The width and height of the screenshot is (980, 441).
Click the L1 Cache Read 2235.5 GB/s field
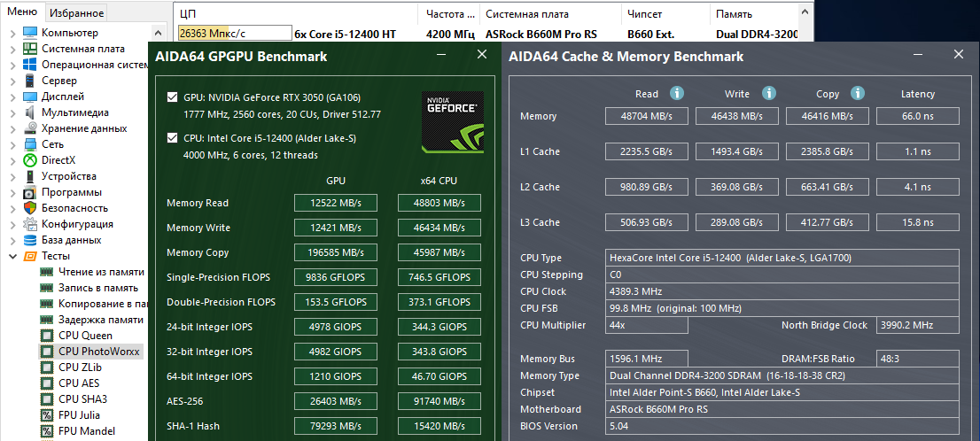[x=646, y=151]
